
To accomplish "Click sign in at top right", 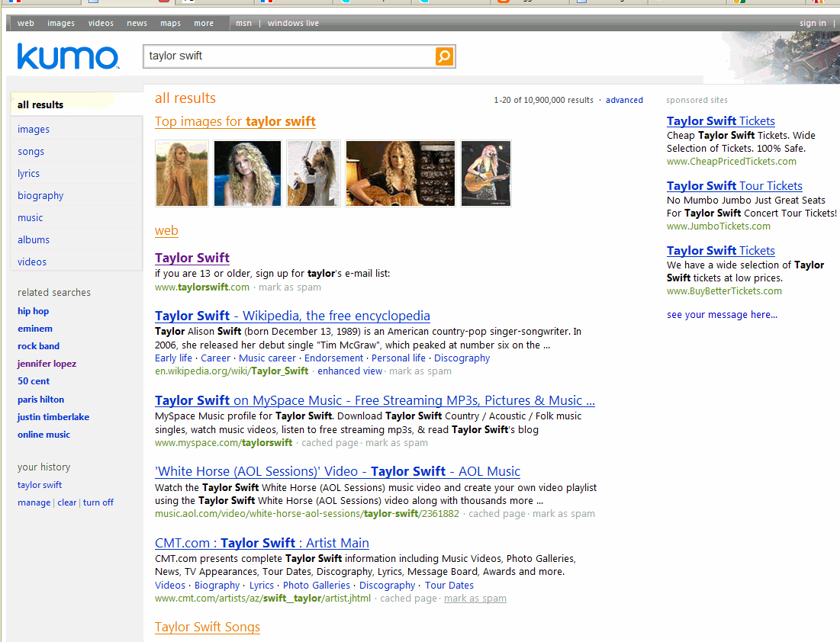I will tap(813, 23).
